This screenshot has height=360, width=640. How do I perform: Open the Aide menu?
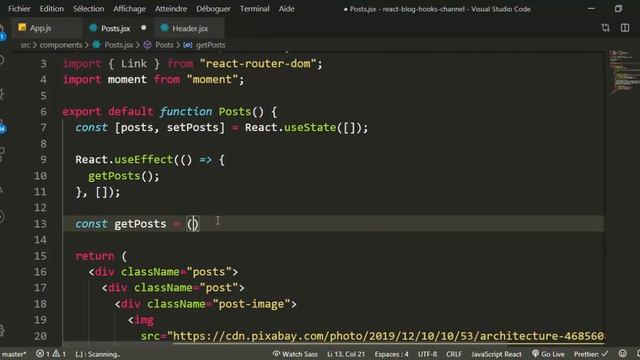(x=287, y=9)
